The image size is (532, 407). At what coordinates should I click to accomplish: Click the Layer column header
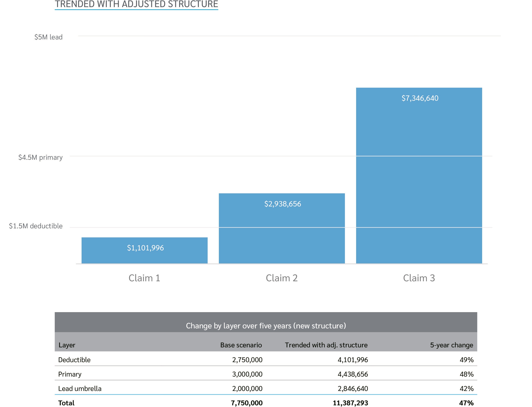(x=67, y=345)
